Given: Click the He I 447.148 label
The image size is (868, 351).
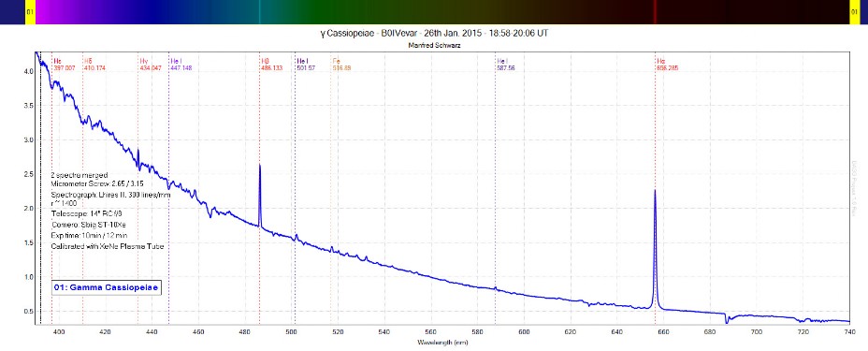Looking at the screenshot, I should [x=181, y=65].
